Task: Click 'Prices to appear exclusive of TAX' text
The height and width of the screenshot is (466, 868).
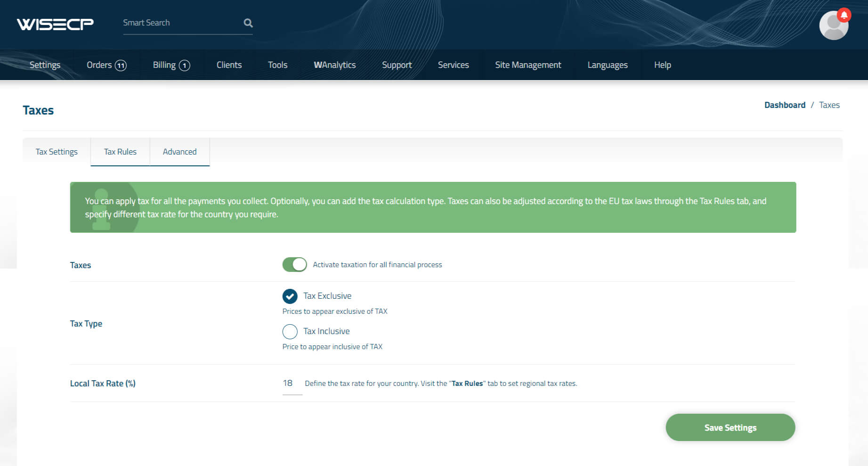Action: pyautogui.click(x=335, y=311)
